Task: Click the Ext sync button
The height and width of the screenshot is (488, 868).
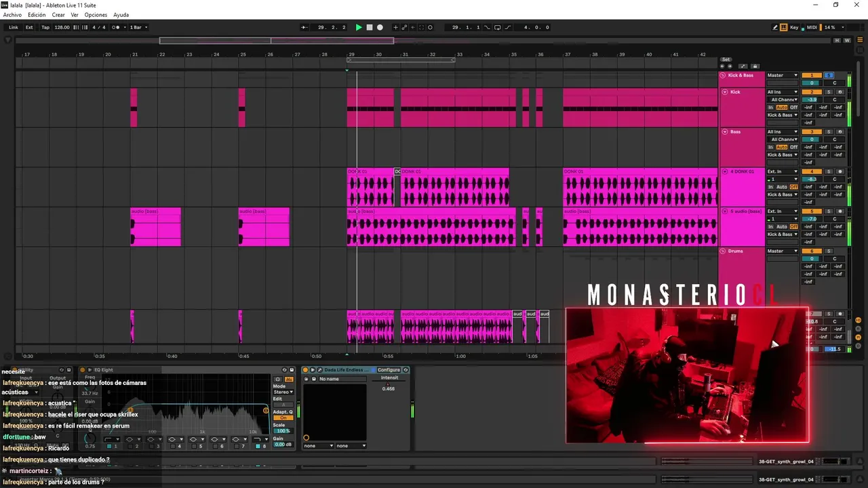Action: coord(29,27)
